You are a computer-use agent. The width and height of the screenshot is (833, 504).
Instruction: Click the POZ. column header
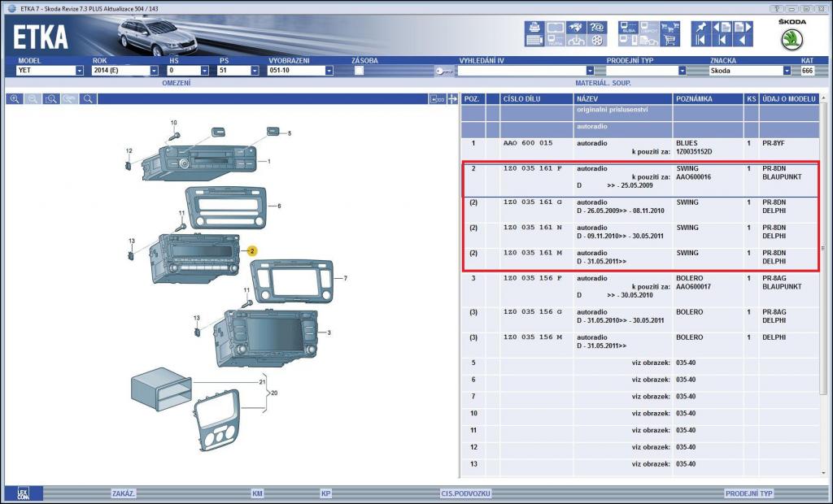(473, 99)
